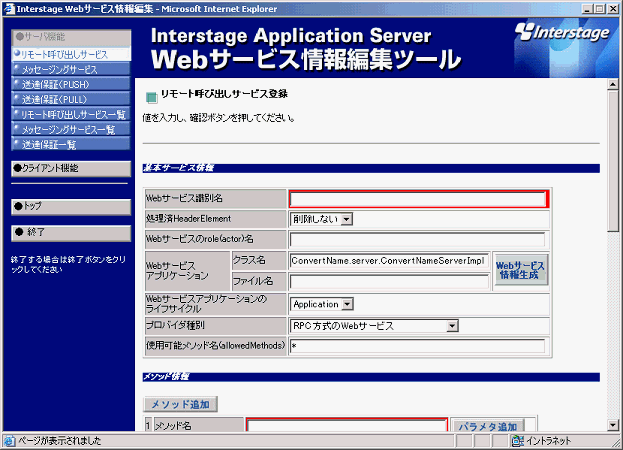
Task: Click the サーバ機能 header button
Action: click(71, 37)
